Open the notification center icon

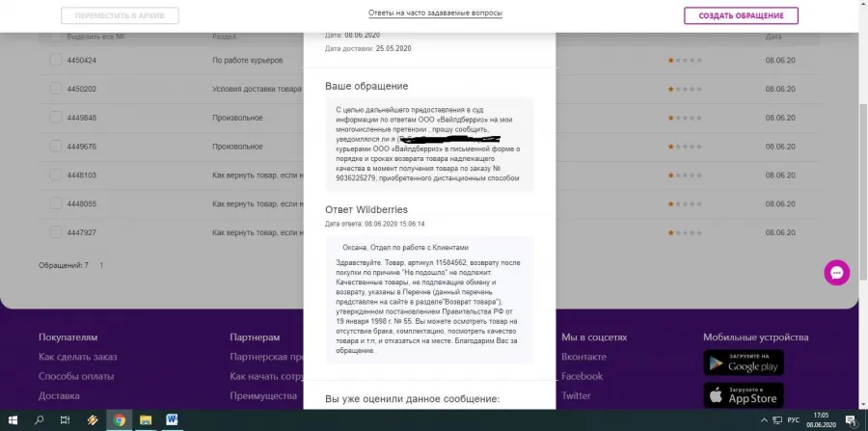pos(851,420)
